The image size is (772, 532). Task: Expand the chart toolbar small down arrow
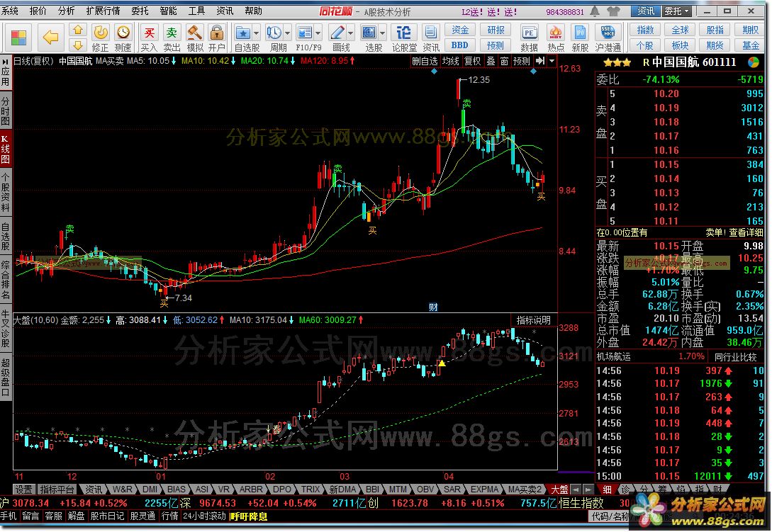[x=552, y=61]
